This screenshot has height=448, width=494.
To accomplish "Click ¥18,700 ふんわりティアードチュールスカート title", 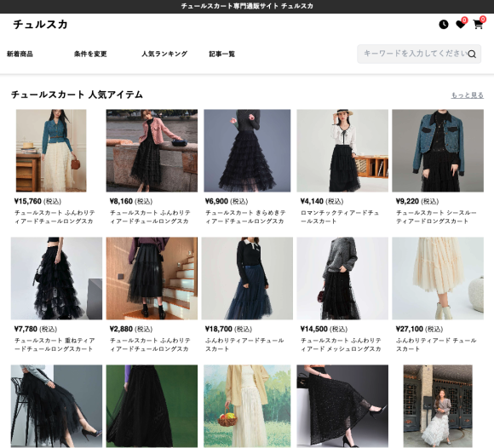I will tap(244, 345).
